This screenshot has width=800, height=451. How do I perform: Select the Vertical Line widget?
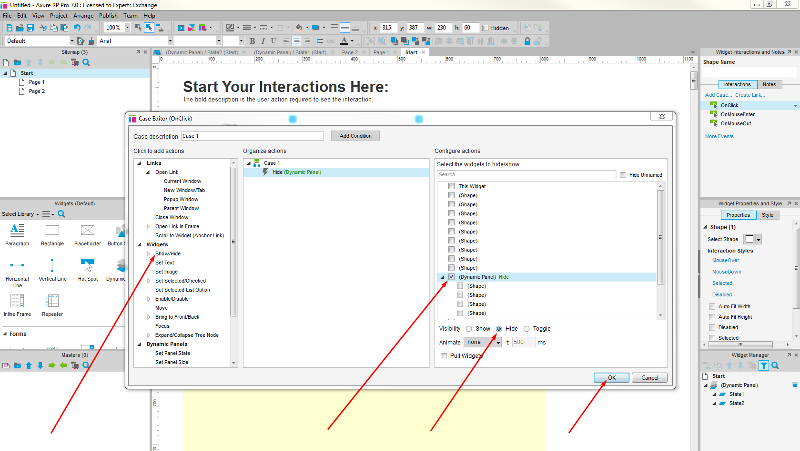(x=52, y=270)
